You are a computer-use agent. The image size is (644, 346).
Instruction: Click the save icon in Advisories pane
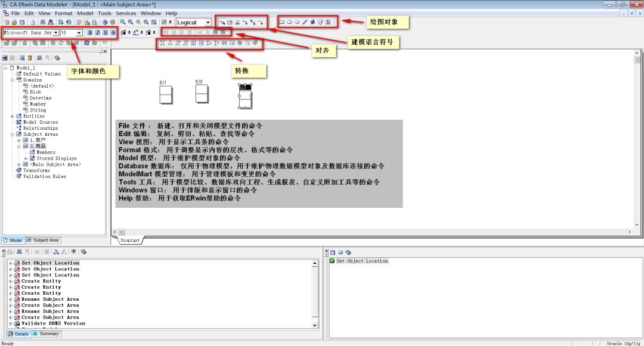[x=333, y=253]
